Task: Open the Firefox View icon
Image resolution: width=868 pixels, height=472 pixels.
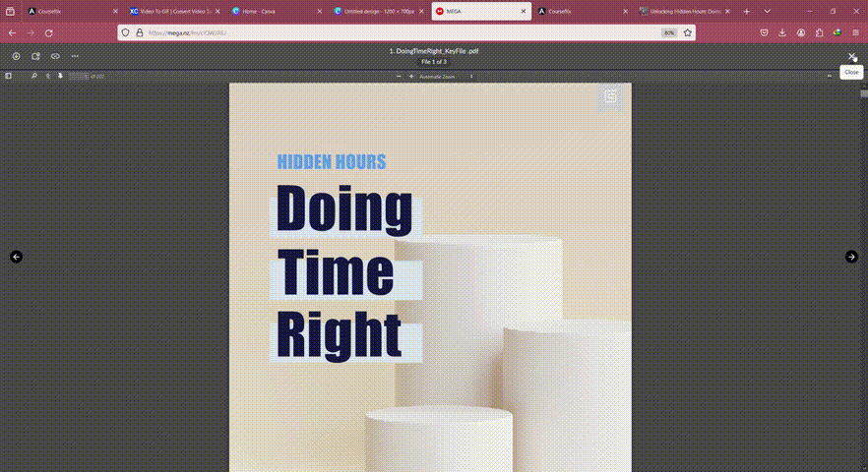Action: (x=10, y=11)
